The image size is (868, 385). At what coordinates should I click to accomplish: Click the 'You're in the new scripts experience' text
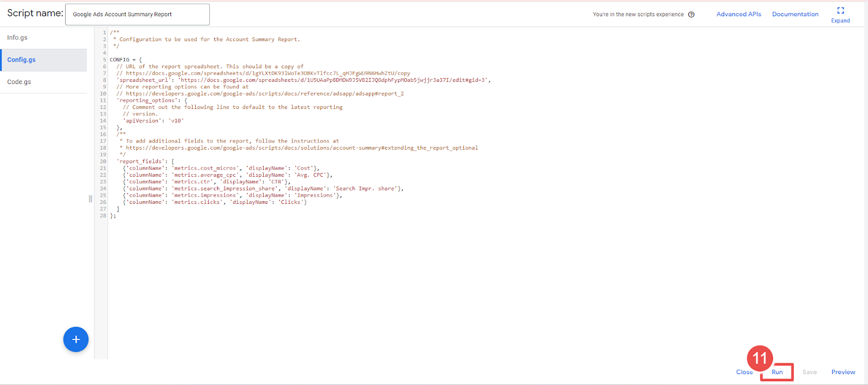638,15
